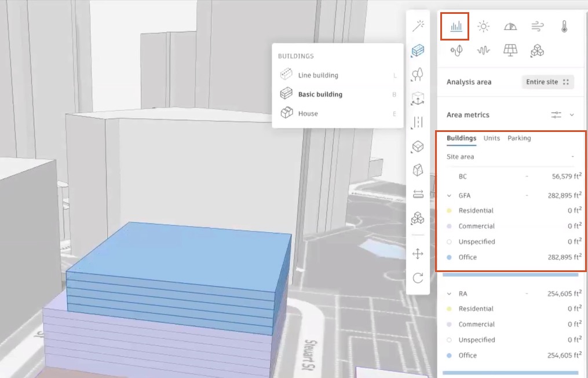
Task: Collapse the GFA breakdown chevron
Action: [x=449, y=196]
